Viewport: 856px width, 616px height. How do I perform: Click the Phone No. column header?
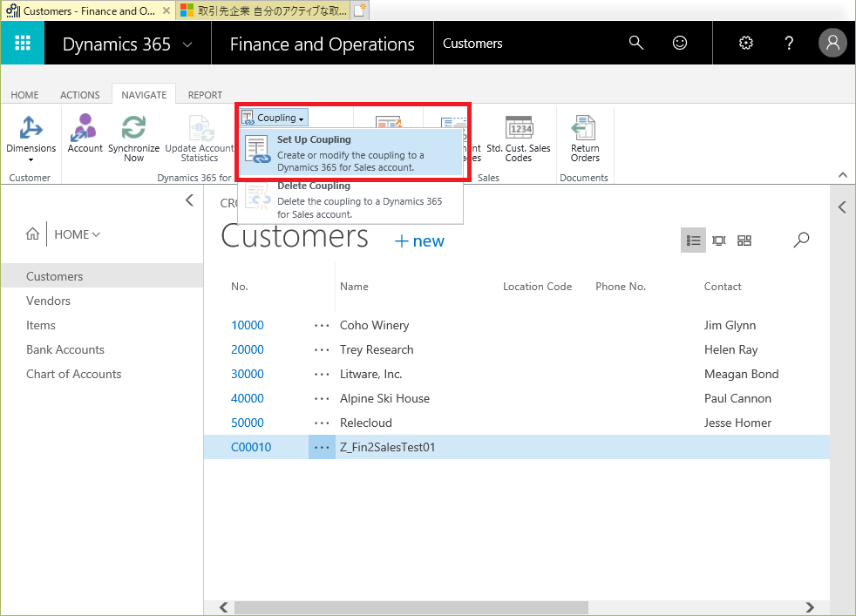click(621, 287)
